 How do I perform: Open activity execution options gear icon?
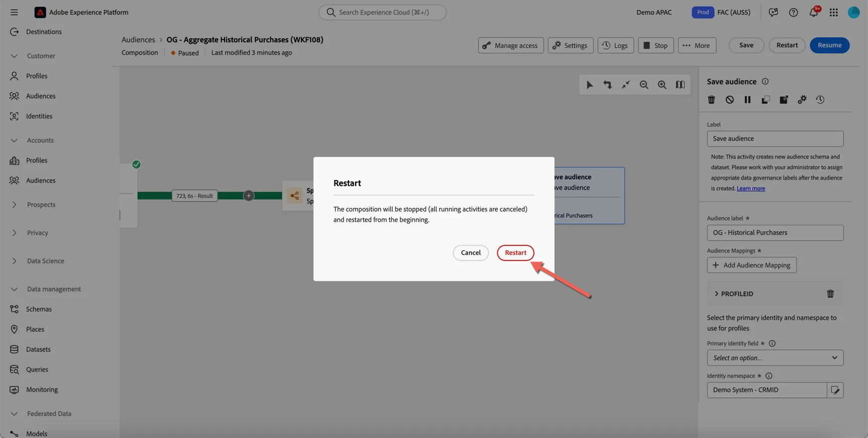[x=802, y=100]
